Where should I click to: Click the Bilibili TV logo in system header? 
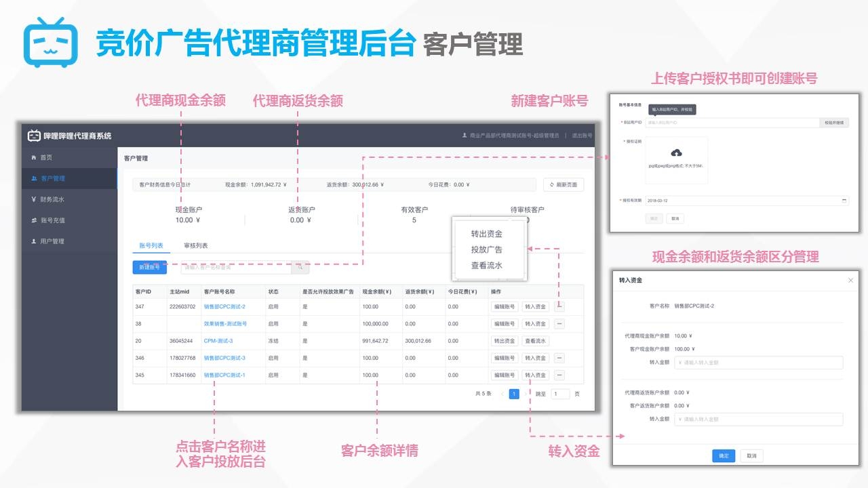pyautogui.click(x=34, y=136)
